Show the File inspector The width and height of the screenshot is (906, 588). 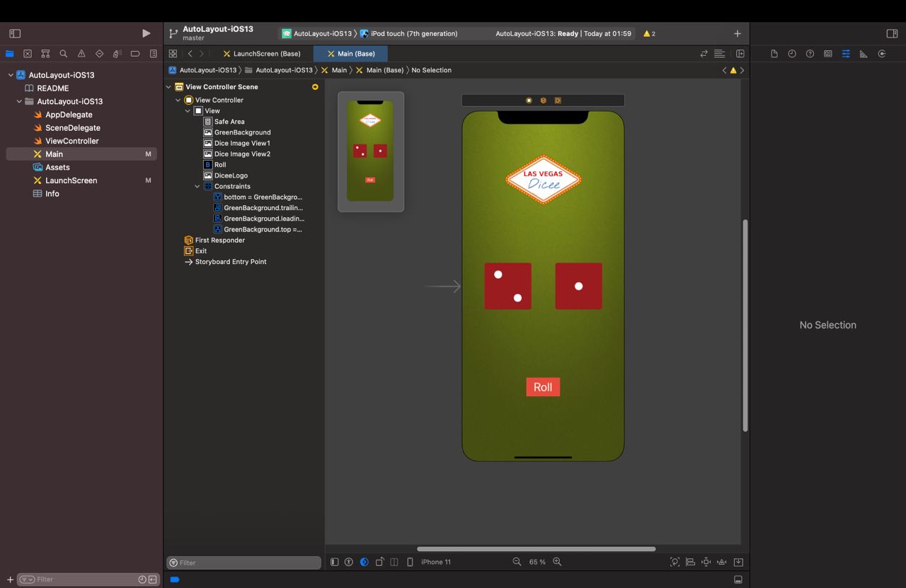pos(774,54)
